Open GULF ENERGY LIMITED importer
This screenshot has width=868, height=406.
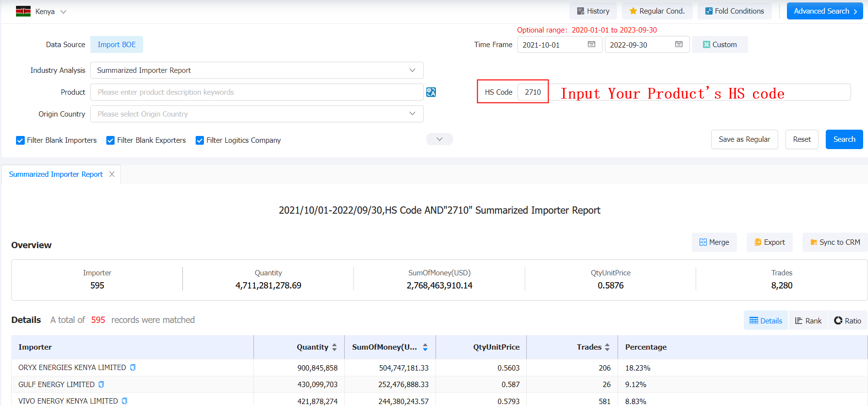[56, 385]
